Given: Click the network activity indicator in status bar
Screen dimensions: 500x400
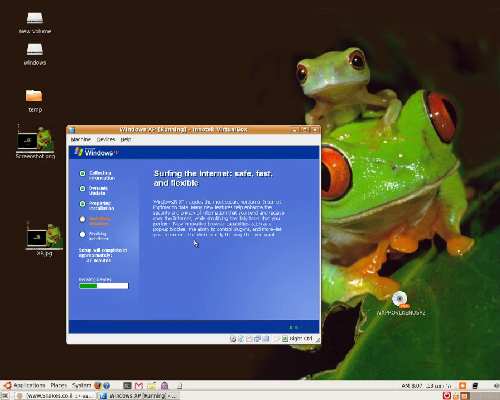Looking at the screenshot, I should 257,339.
